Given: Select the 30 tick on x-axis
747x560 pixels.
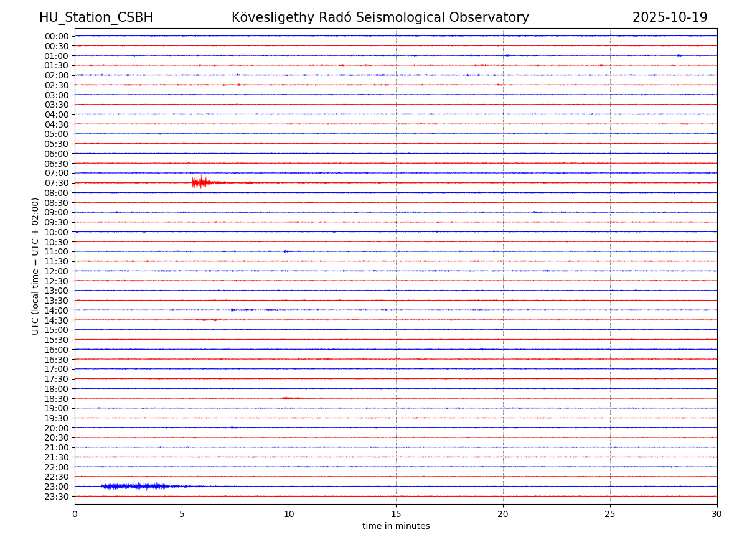Looking at the screenshot, I should [x=717, y=515].
